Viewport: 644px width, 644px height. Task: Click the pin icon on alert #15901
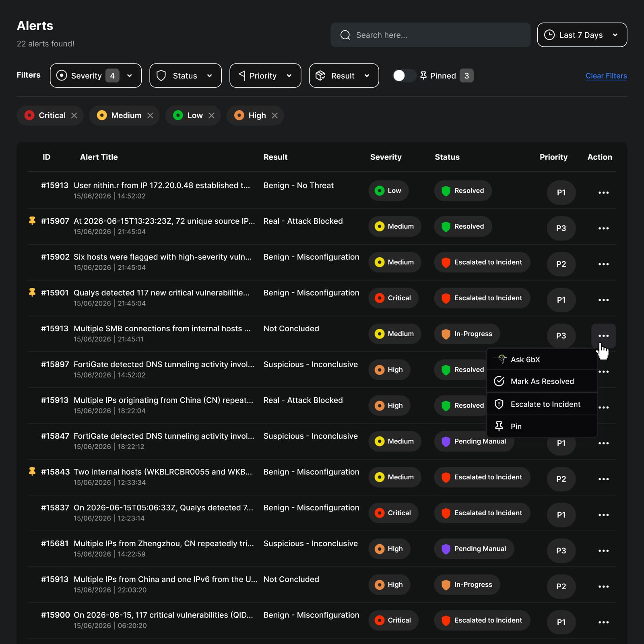32,292
